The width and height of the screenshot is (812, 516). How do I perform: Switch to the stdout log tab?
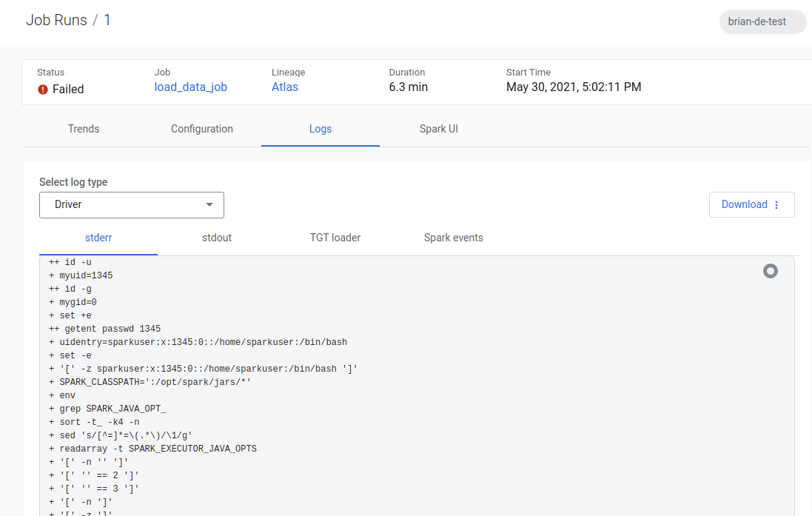click(217, 238)
